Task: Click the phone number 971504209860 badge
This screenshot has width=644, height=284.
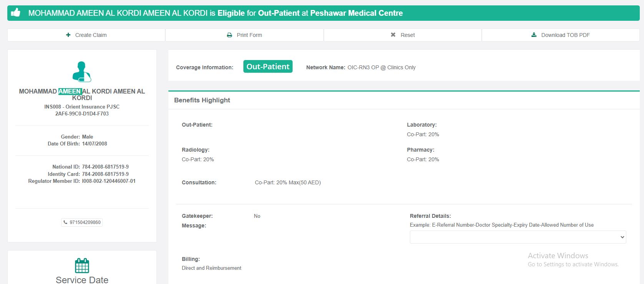Action: tap(85, 222)
